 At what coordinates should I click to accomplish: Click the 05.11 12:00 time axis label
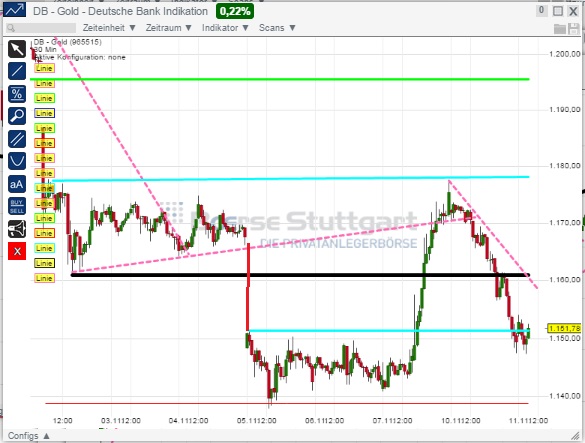click(257, 421)
